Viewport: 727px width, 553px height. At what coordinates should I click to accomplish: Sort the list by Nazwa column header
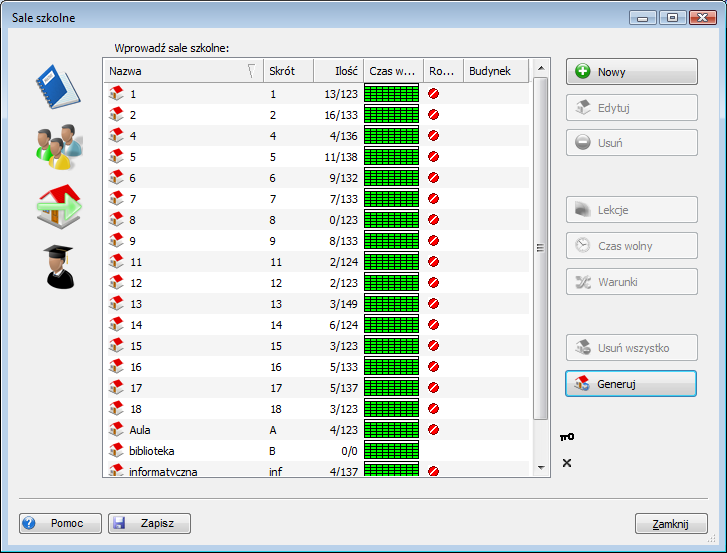pyautogui.click(x=184, y=71)
